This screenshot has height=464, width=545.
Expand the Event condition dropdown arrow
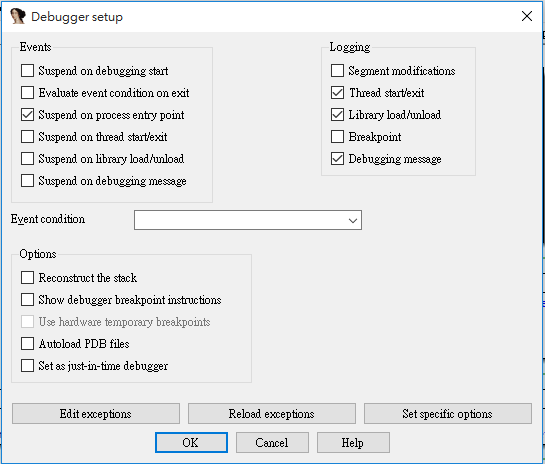pyautogui.click(x=353, y=220)
